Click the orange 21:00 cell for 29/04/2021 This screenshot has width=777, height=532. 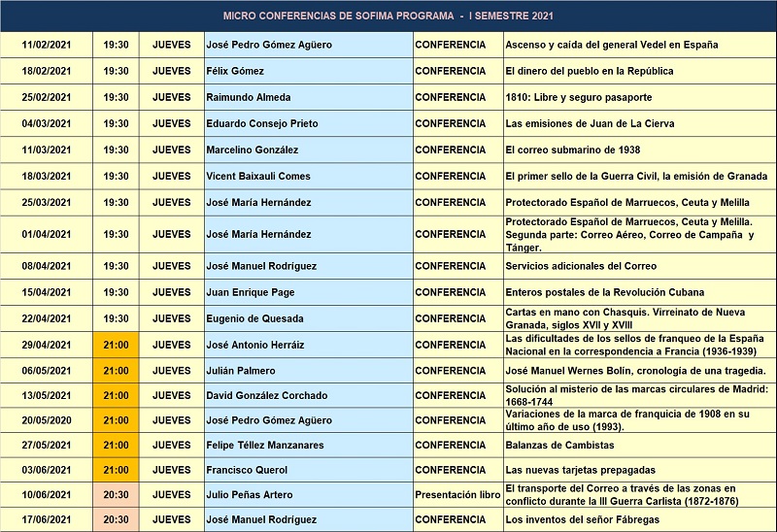click(x=116, y=345)
